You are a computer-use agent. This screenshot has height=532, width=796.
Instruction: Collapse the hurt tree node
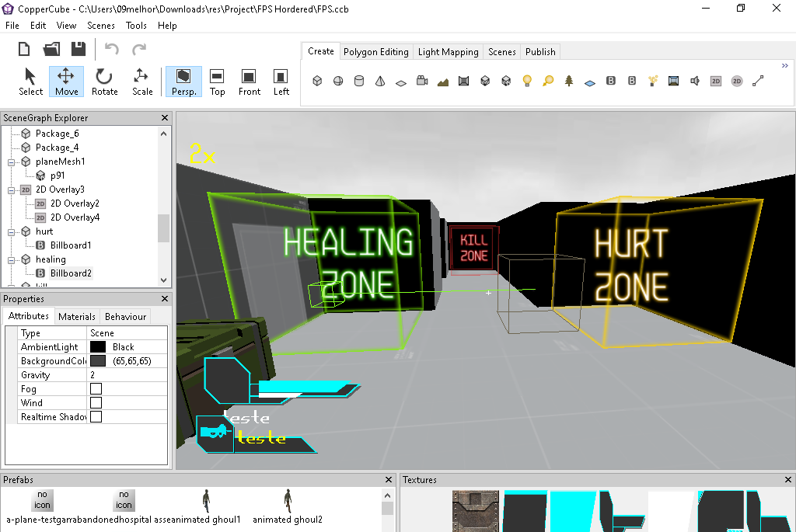11,232
